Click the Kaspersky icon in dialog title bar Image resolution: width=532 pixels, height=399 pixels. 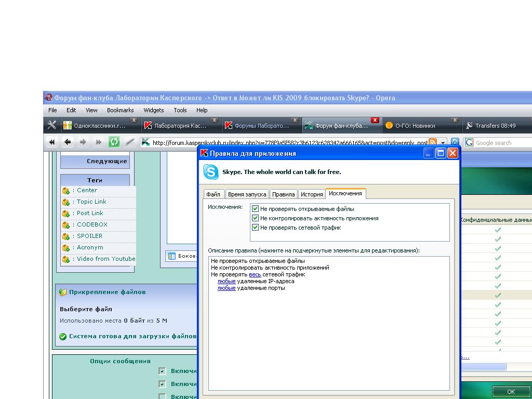point(204,153)
